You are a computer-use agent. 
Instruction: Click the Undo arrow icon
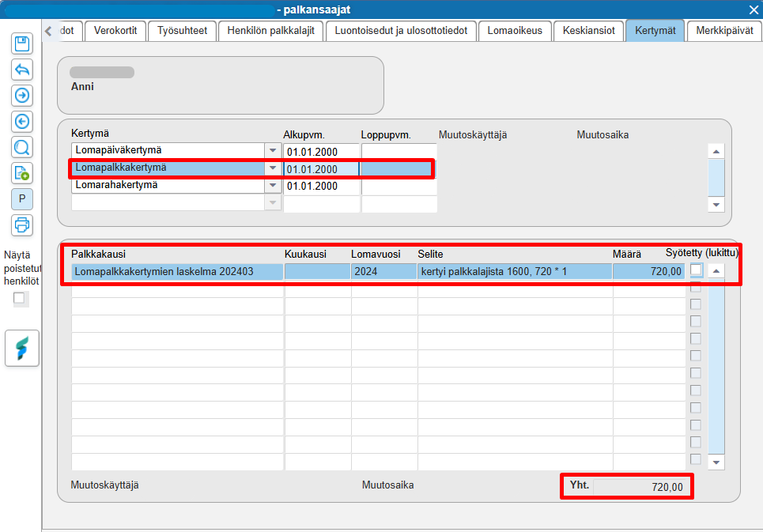point(22,70)
